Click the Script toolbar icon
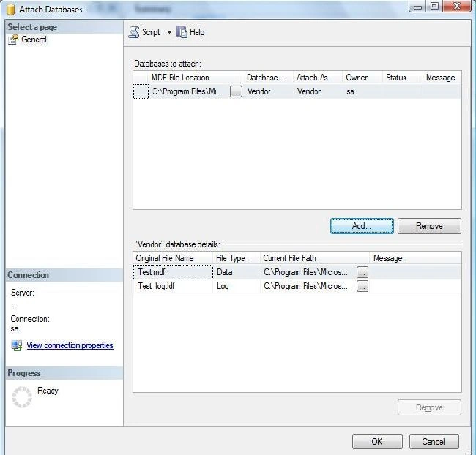The width and height of the screenshot is (476, 455). [134, 32]
